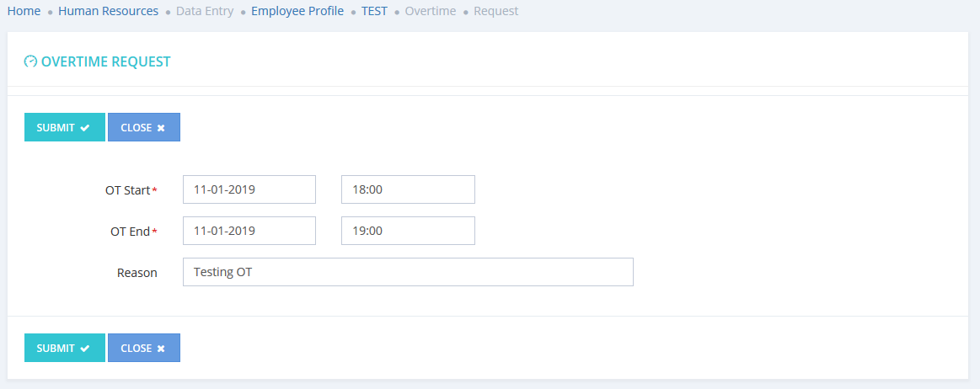Click the Request breadcrumb item
Image resolution: width=980 pixels, height=389 pixels.
click(x=496, y=12)
